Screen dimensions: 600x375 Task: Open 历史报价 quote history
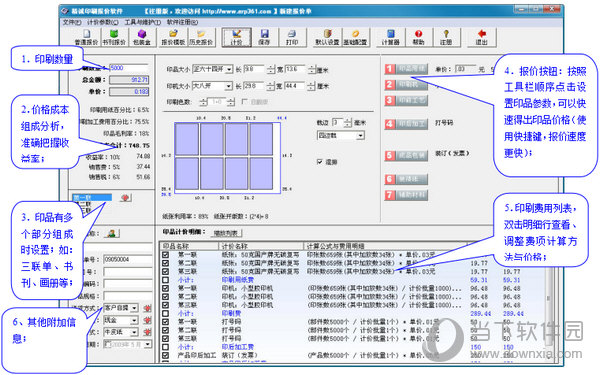point(201,38)
